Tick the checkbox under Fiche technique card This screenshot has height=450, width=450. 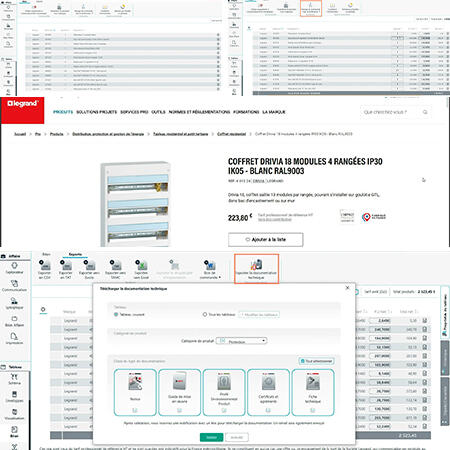pos(313,410)
